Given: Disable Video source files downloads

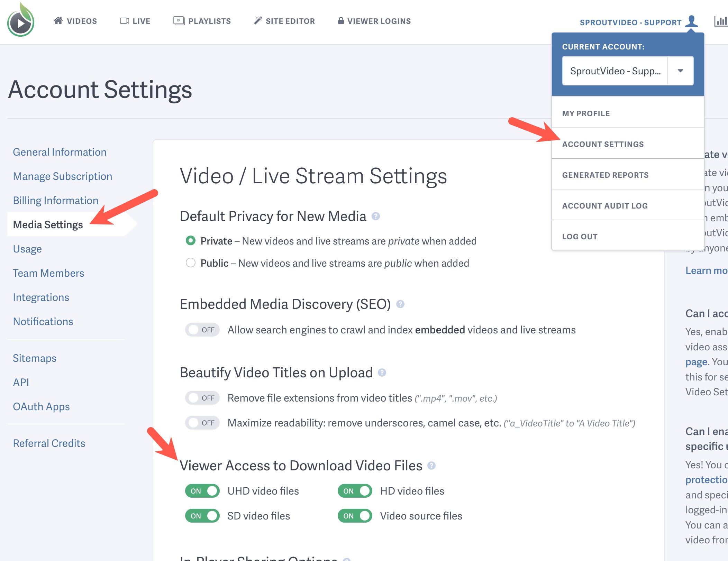Looking at the screenshot, I should pyautogui.click(x=355, y=516).
